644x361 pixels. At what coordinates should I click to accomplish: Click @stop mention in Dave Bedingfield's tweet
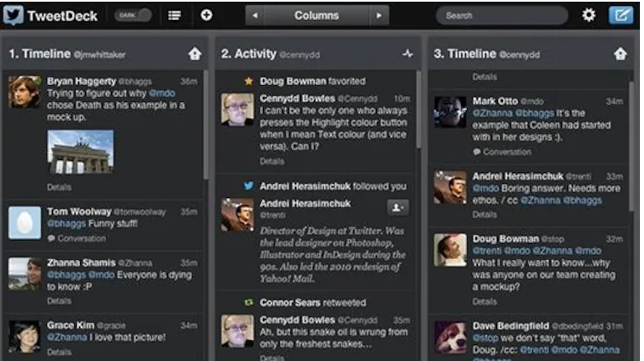[485, 338]
